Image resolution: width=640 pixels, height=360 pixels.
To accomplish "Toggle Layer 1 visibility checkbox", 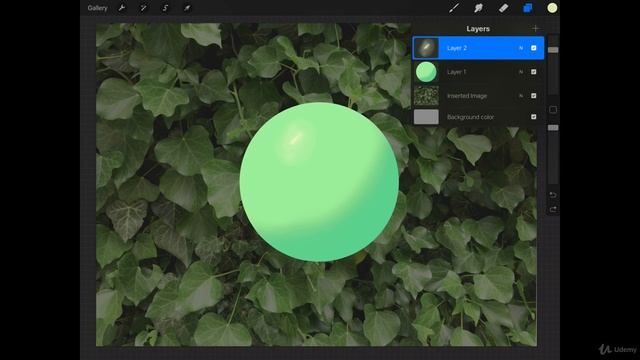I will click(533, 72).
